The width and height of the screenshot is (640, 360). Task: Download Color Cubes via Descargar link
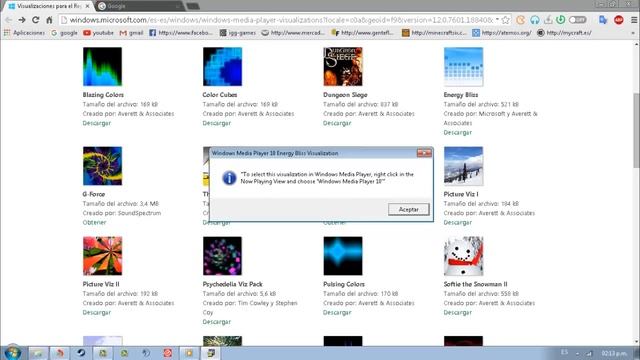coord(217,123)
